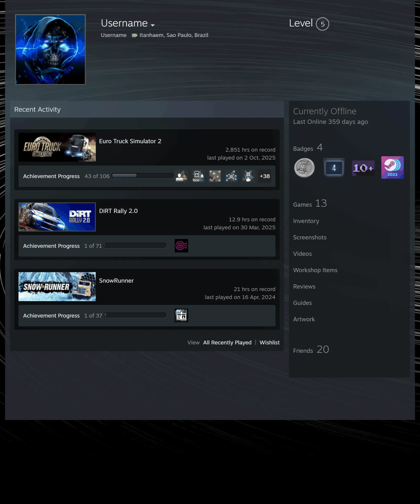View All Recently Played games

click(x=227, y=343)
